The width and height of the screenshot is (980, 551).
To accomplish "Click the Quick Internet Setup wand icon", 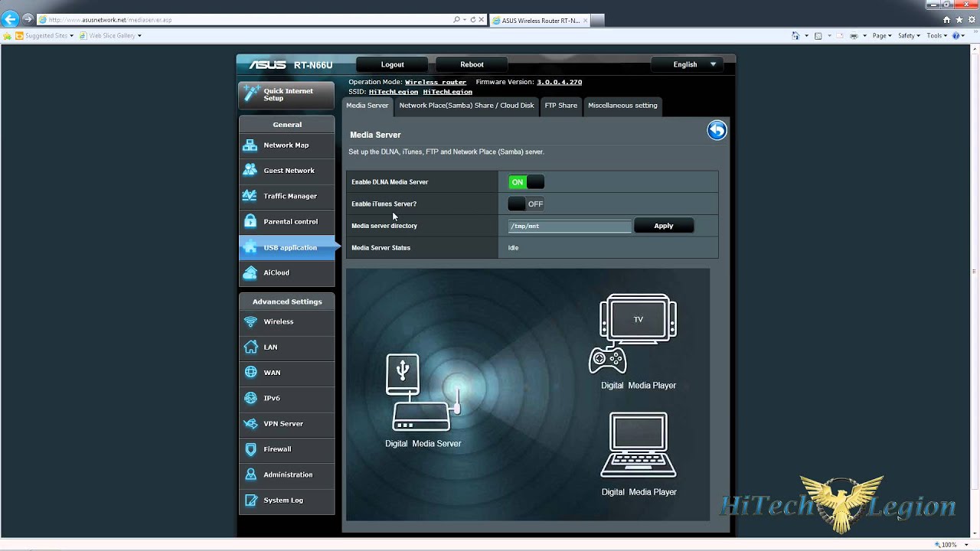I will coord(251,93).
